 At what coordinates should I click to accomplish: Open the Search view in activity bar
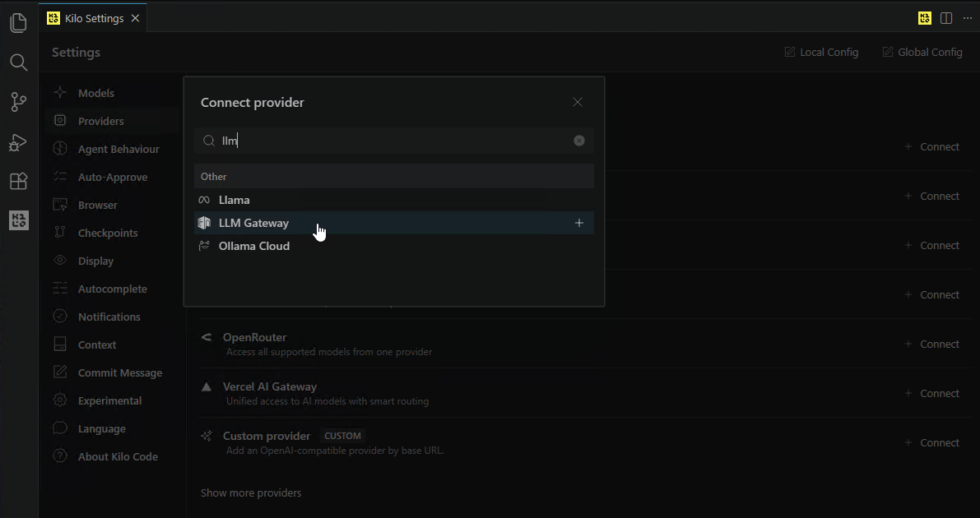coord(19,62)
